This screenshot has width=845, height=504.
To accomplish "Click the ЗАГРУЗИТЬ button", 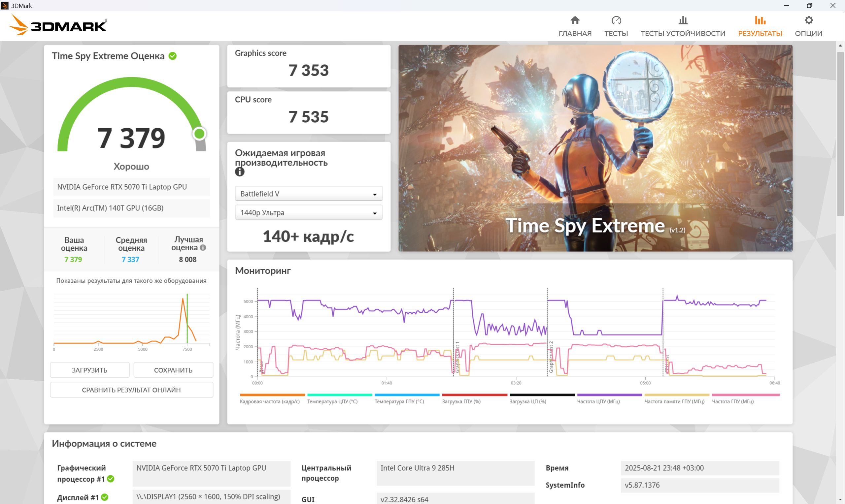I will (90, 370).
